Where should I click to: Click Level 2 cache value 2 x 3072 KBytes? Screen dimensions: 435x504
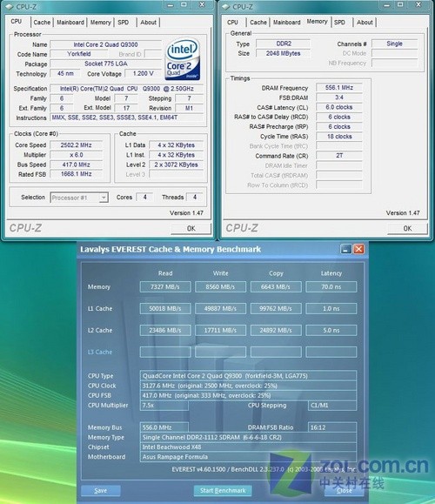point(176,165)
